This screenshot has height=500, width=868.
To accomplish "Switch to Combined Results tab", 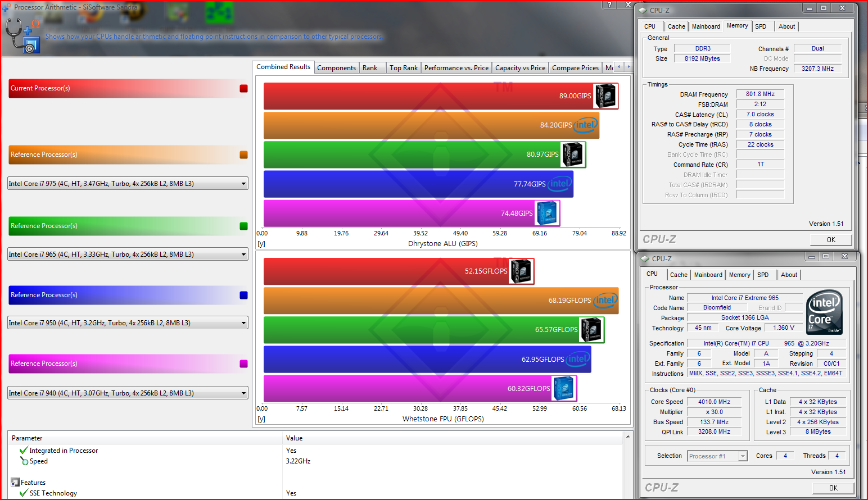I will click(283, 67).
